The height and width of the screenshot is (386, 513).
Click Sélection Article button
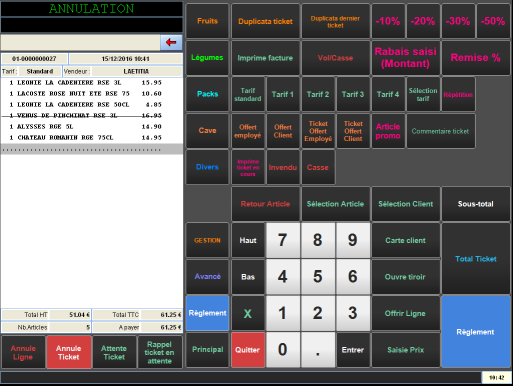tap(335, 204)
